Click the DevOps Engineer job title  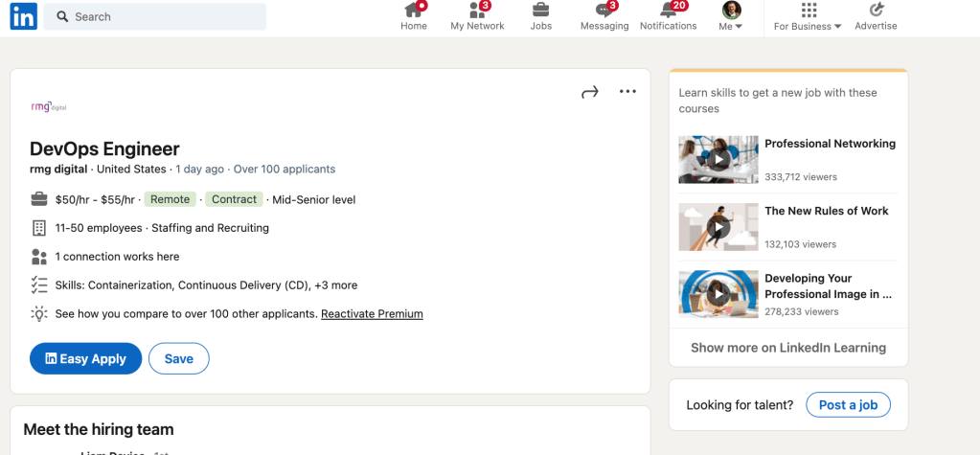click(104, 148)
